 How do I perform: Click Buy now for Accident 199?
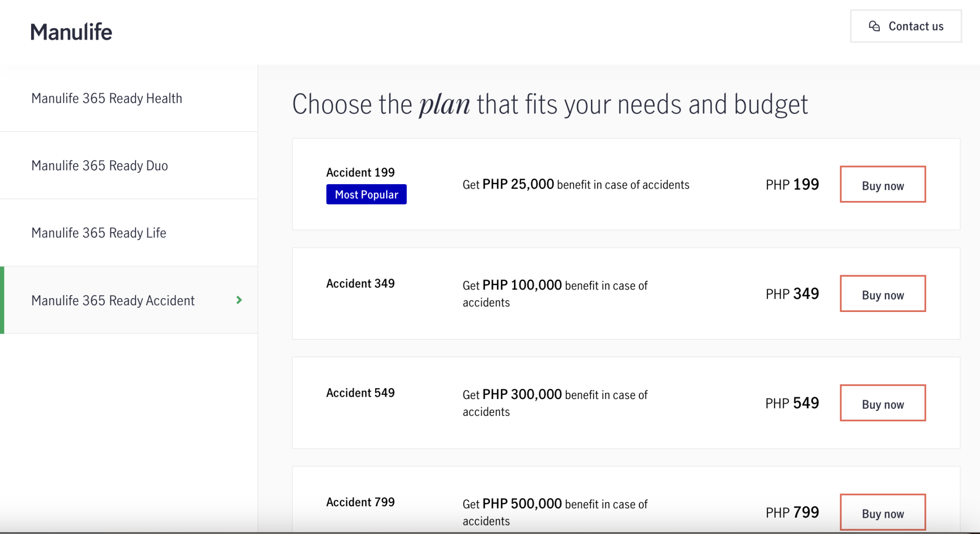point(883,184)
